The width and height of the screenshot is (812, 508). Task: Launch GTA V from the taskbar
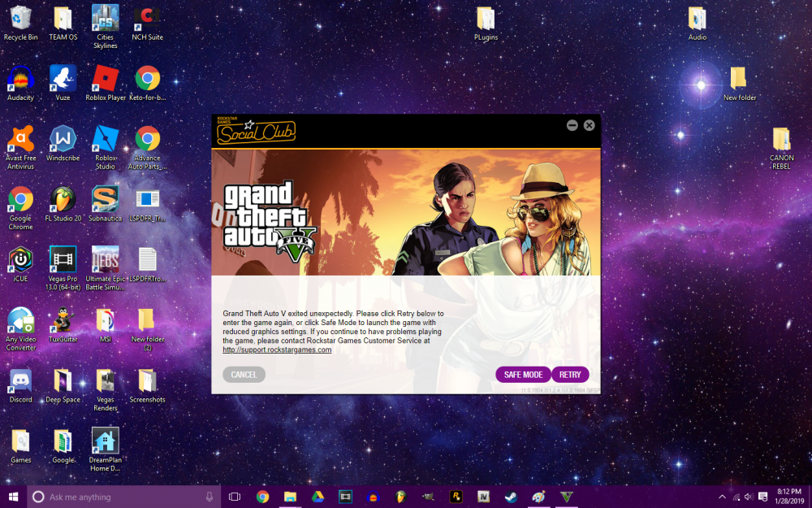pyautogui.click(x=566, y=497)
